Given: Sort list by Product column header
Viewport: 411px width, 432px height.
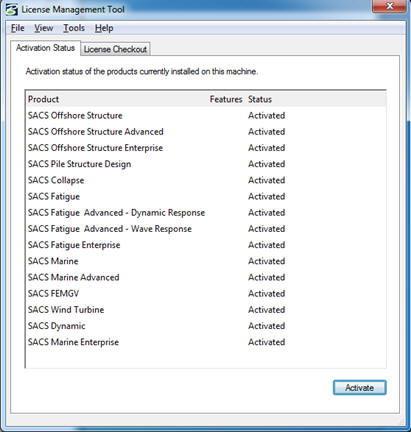Looking at the screenshot, I should coord(117,99).
